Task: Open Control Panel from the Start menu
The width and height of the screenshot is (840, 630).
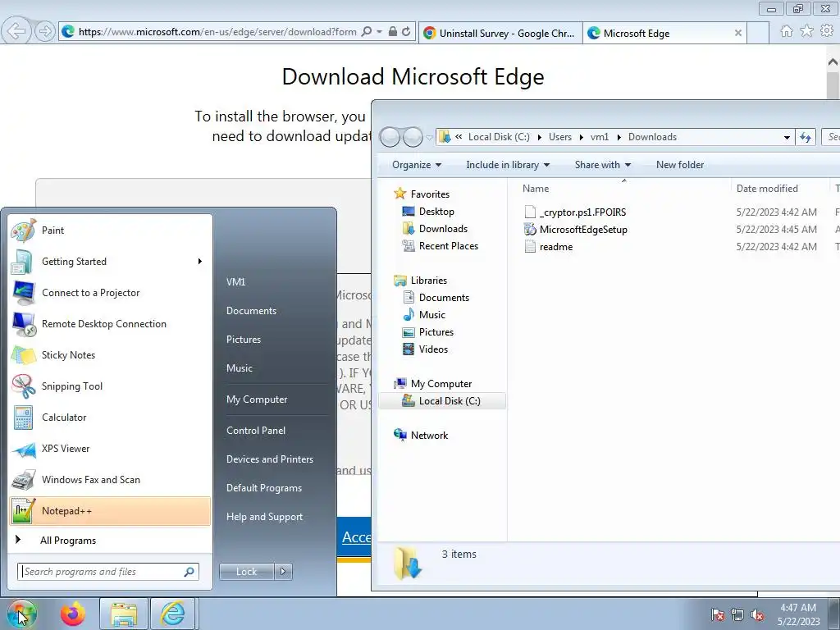Action: click(256, 431)
